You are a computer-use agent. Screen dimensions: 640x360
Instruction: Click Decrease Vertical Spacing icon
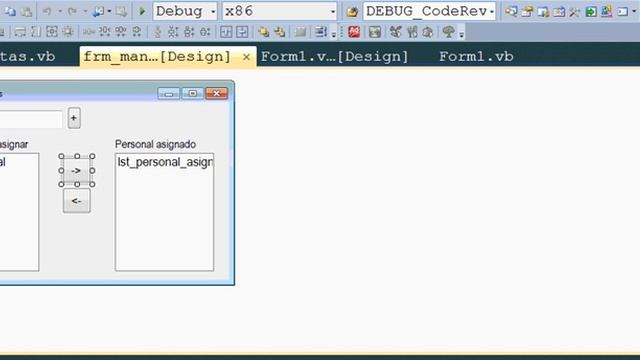(189, 32)
